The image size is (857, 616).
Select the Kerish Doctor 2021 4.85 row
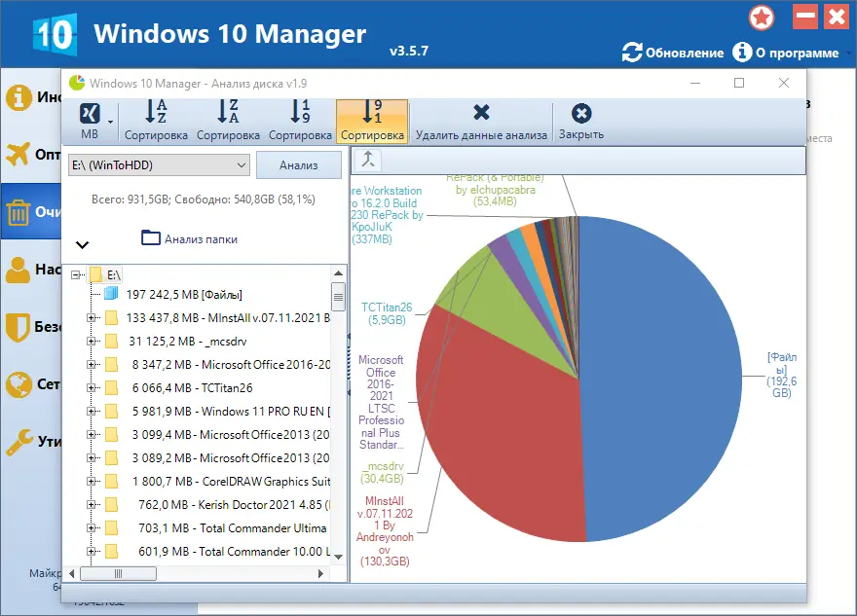(x=235, y=505)
